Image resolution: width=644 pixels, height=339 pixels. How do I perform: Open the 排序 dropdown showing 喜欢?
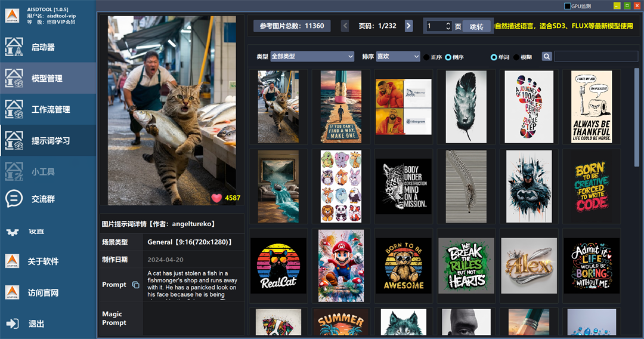point(398,57)
